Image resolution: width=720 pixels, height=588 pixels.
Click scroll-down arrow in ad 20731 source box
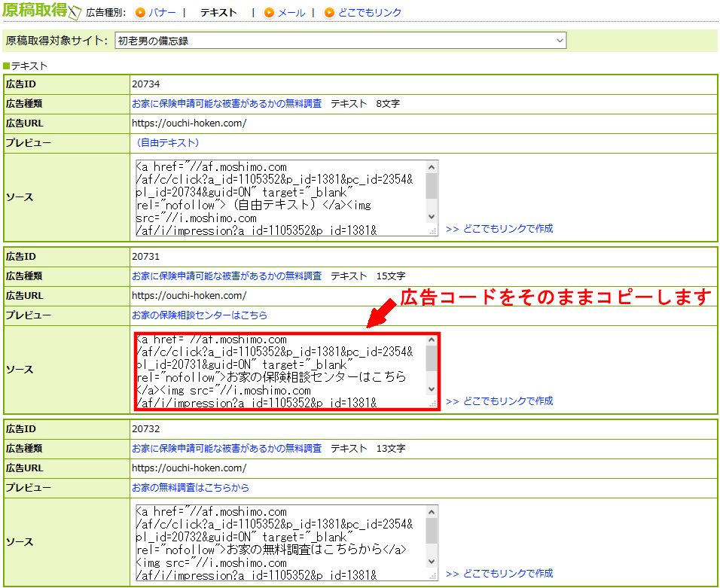click(432, 389)
